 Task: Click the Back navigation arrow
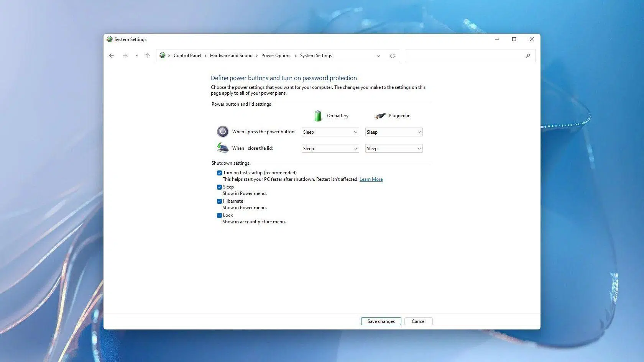click(x=112, y=56)
